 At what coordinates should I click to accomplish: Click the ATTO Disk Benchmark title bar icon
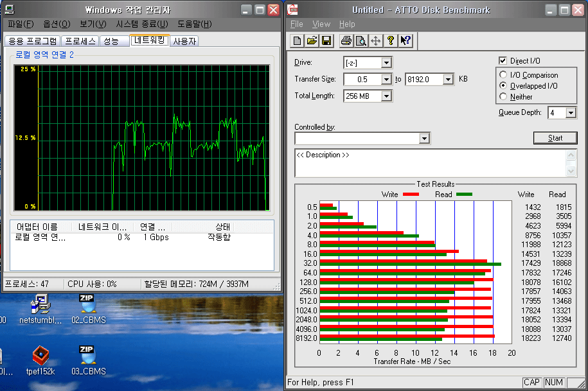coord(292,10)
